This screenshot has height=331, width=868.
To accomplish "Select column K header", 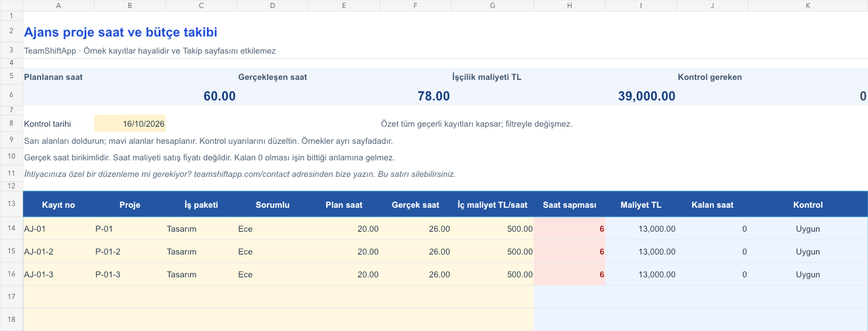I will 808,6.
